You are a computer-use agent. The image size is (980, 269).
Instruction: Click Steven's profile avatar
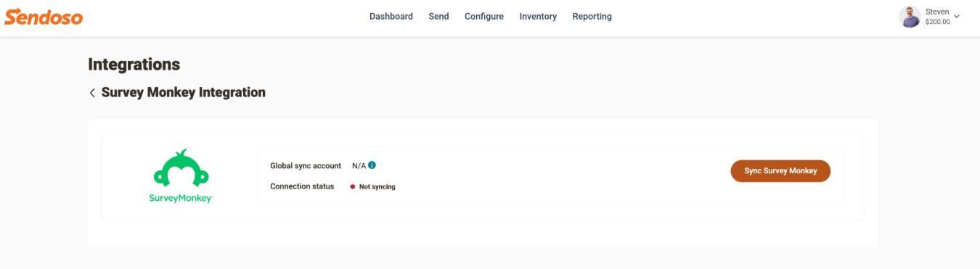point(910,17)
